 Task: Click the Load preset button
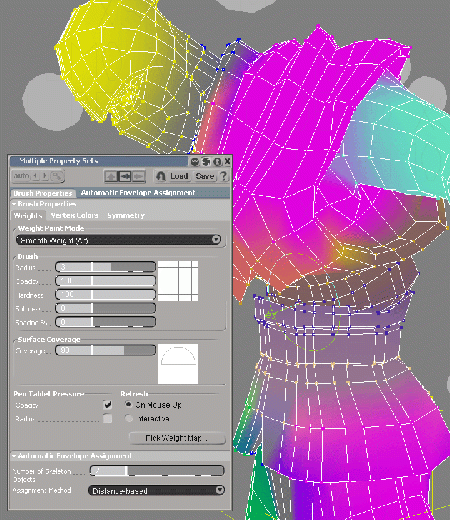pos(179,176)
